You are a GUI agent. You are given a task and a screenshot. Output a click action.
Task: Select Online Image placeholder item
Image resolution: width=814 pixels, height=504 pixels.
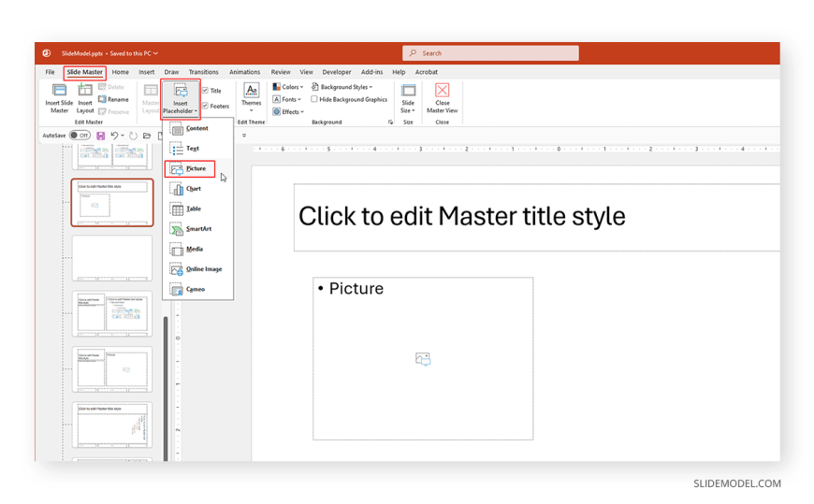coord(197,269)
